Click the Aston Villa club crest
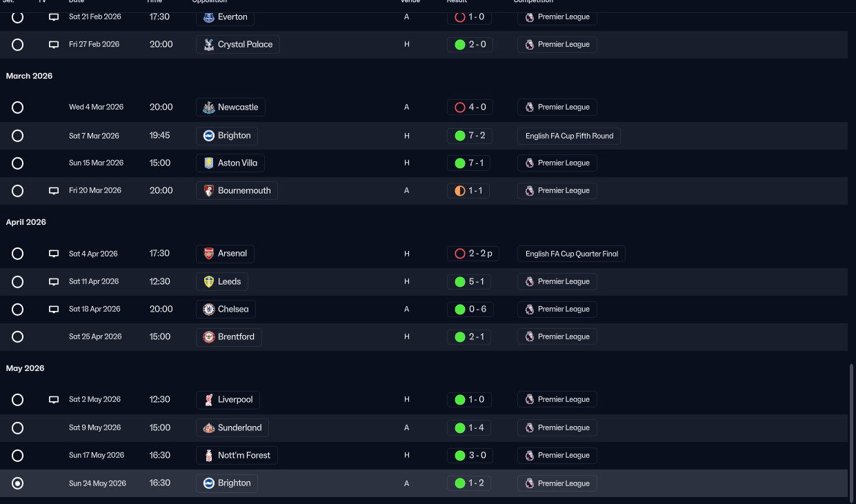This screenshot has width=856, height=504. [x=209, y=163]
